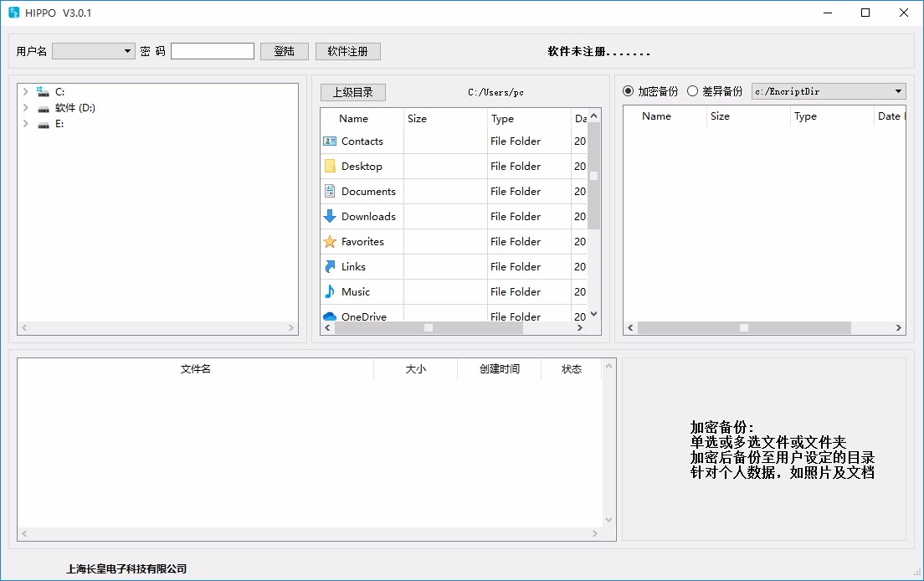Viewport: 924px width, 581px height.
Task: Click backup panel Type column header
Action: click(831, 116)
